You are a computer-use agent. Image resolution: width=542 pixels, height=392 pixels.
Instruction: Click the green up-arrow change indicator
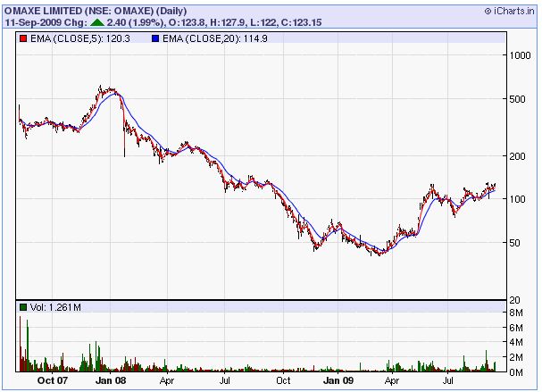pos(97,23)
